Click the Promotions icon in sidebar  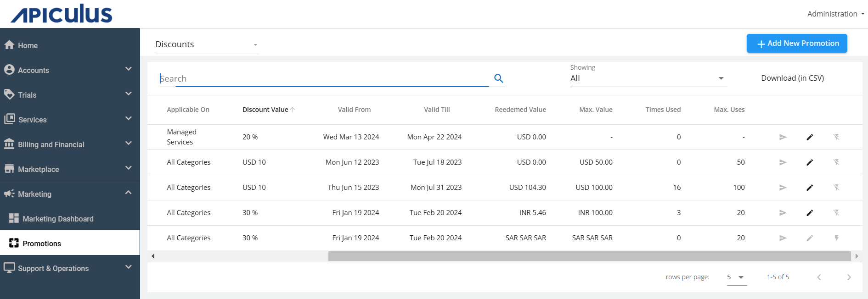tap(14, 243)
